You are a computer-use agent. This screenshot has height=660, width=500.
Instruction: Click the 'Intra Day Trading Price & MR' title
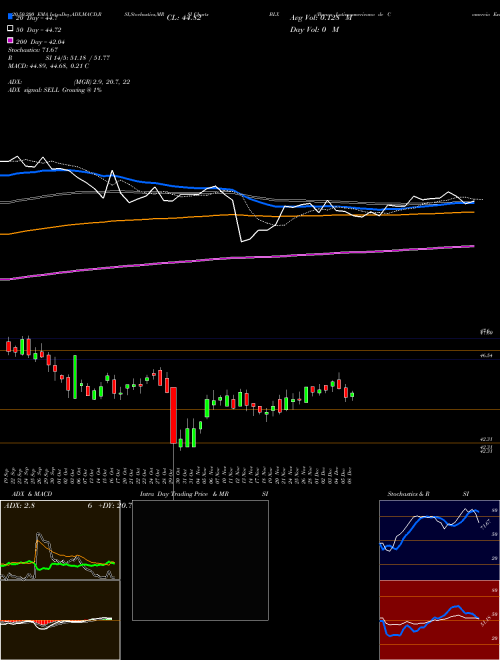(x=184, y=494)
